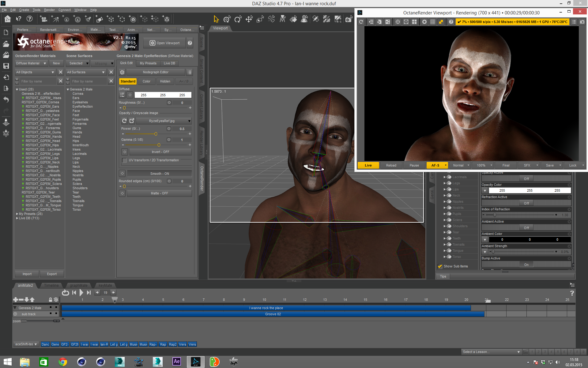Enable UV transform / 2D Transformation checkbox

tap(124, 160)
